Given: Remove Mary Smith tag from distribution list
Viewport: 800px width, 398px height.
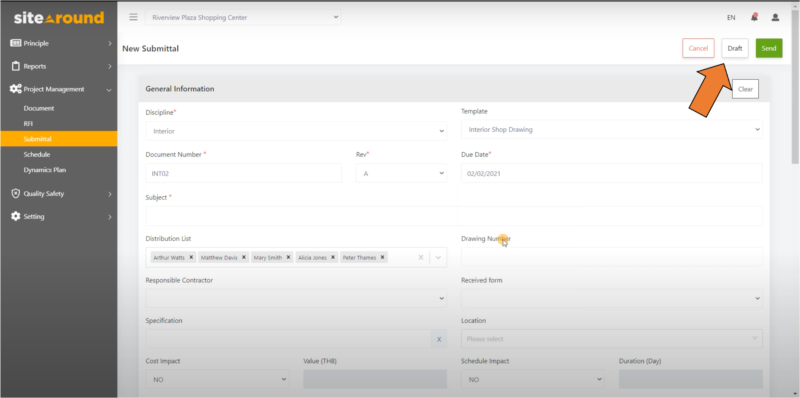Looking at the screenshot, I should click(x=288, y=257).
